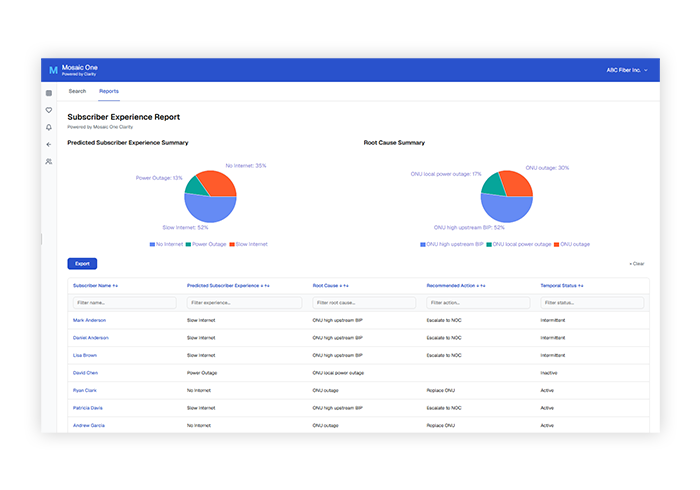The image size is (700, 490).
Task: Switch to the Search tab
Action: pyautogui.click(x=77, y=91)
